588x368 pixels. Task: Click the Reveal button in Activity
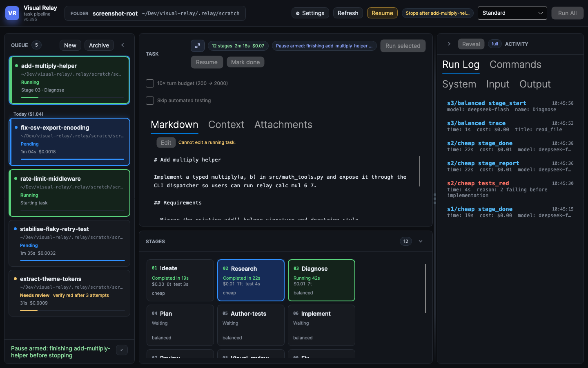pos(471,44)
